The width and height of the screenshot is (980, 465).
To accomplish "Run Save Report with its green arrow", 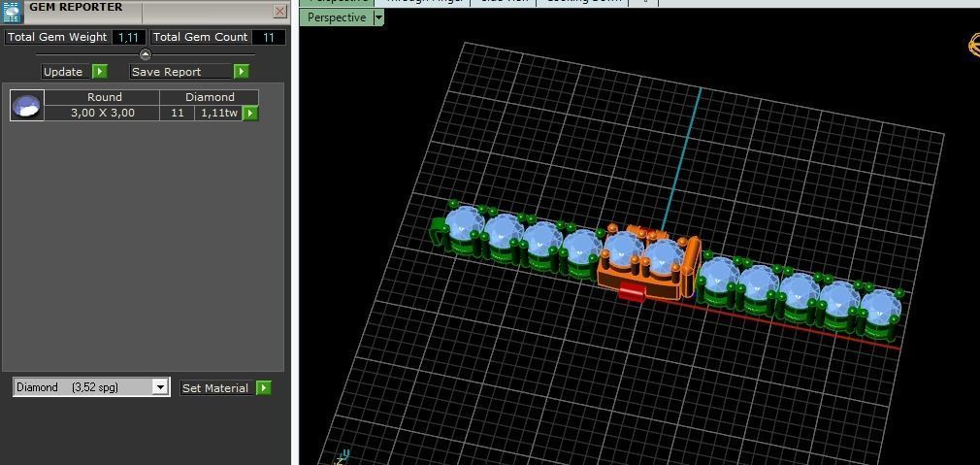I will click(242, 72).
